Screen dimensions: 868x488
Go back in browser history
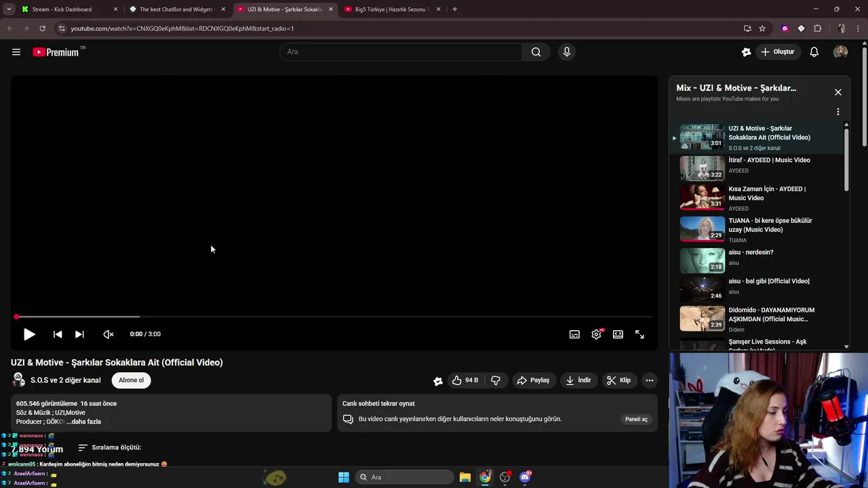click(x=9, y=28)
